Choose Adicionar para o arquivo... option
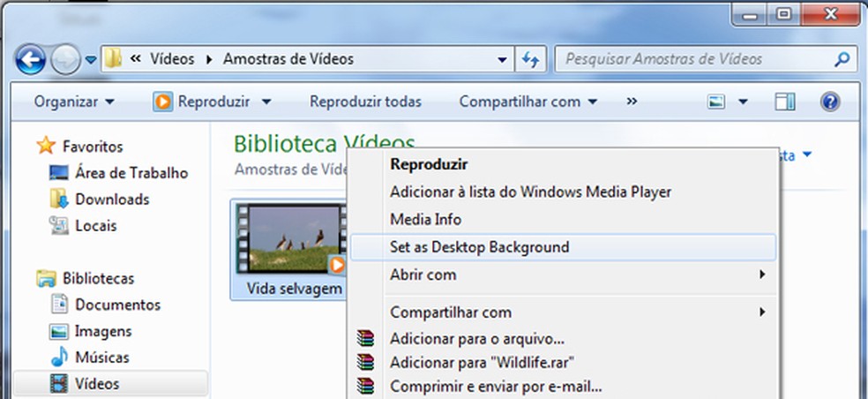This screenshot has height=399, width=868. click(477, 338)
